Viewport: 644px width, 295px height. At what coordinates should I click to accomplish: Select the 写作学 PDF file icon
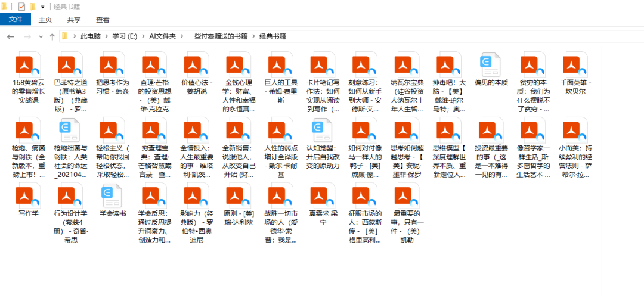29,195
